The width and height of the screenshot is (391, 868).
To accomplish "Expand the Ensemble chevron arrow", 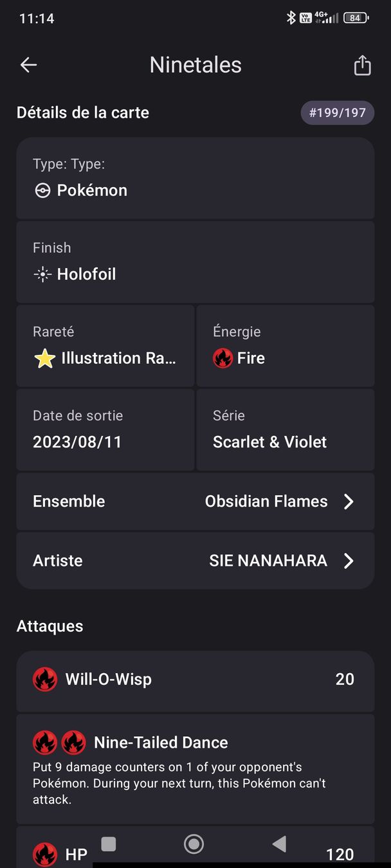I will click(x=349, y=502).
